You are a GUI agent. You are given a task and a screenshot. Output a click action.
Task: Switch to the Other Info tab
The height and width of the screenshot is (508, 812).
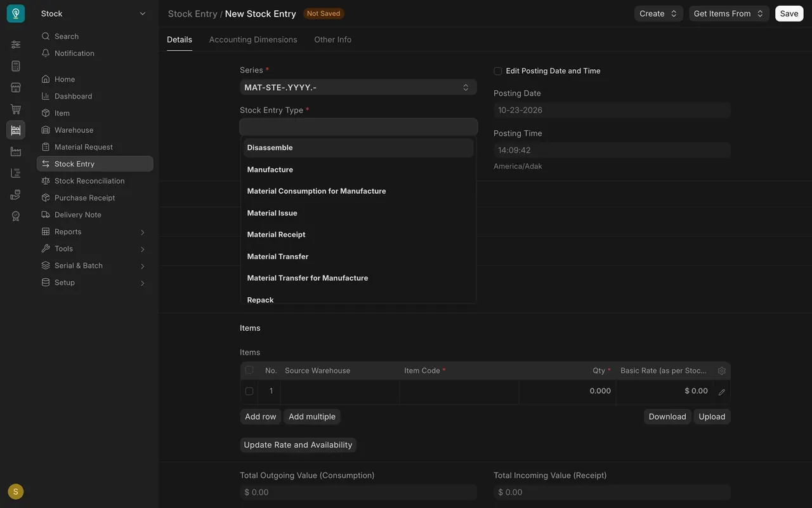click(333, 39)
